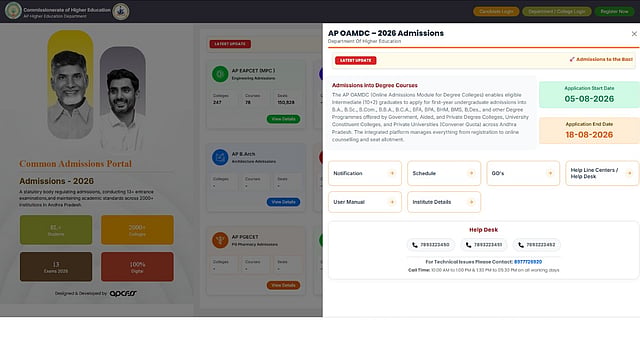Viewport: 640px width, 360px height.
Task: Open the Institute Details card
Action: tap(444, 202)
